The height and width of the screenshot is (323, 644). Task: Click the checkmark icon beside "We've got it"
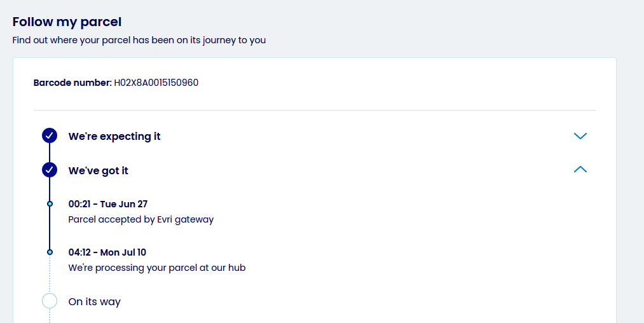coord(50,170)
